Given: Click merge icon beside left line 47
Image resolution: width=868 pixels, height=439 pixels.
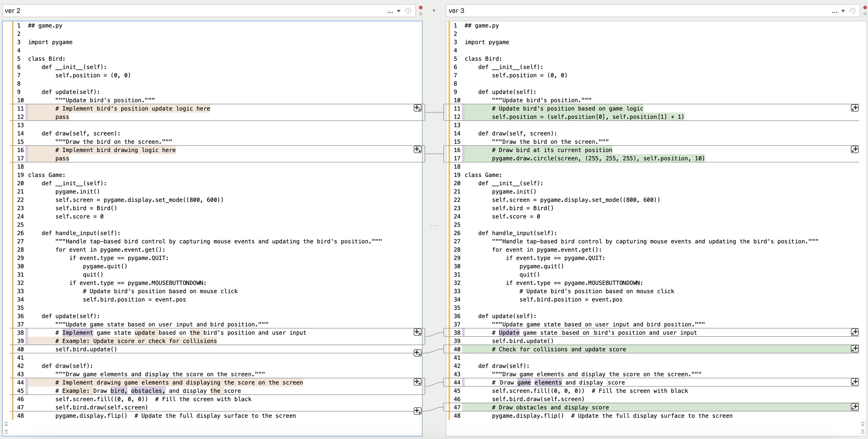Looking at the screenshot, I should (417, 411).
